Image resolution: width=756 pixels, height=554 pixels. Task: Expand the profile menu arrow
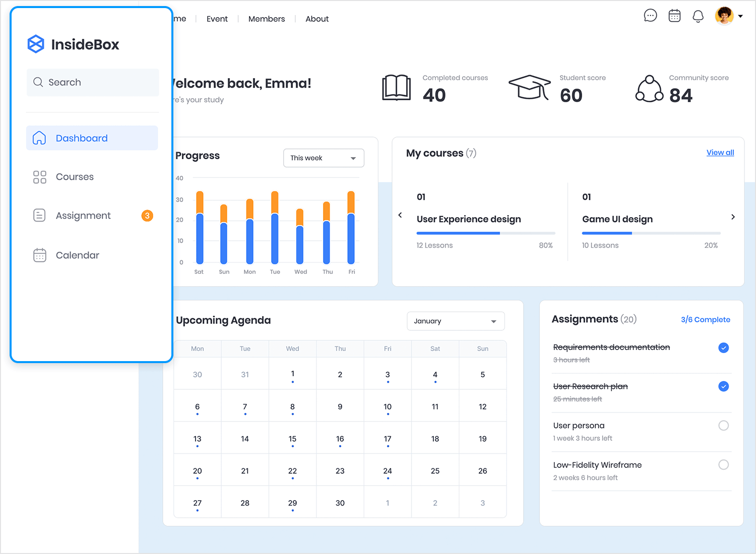(740, 16)
